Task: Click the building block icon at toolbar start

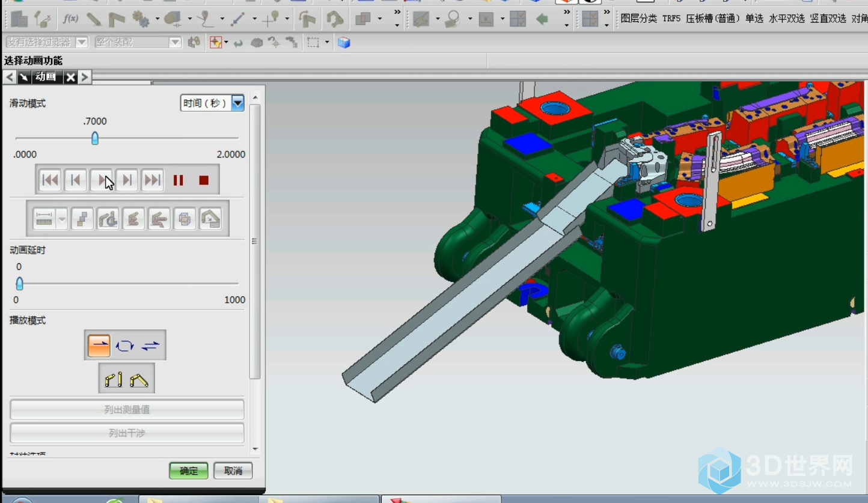Action: (x=19, y=19)
